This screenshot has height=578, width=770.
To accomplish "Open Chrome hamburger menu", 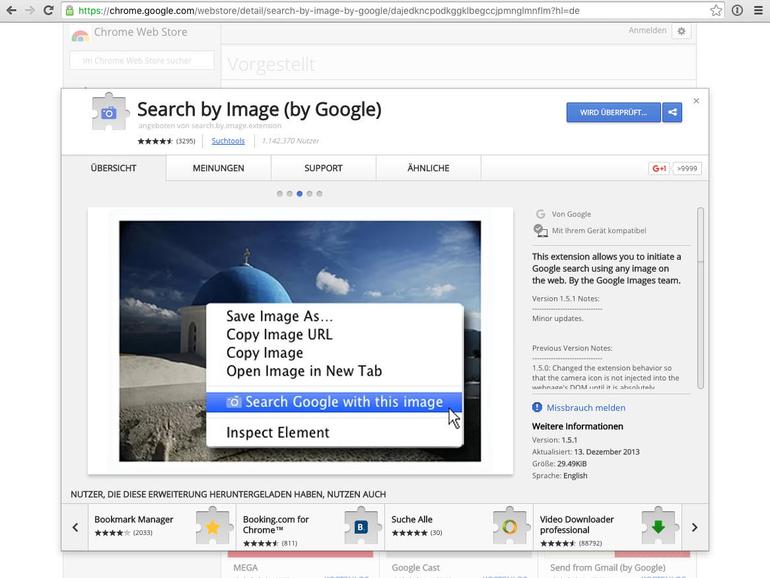I will tap(758, 10).
